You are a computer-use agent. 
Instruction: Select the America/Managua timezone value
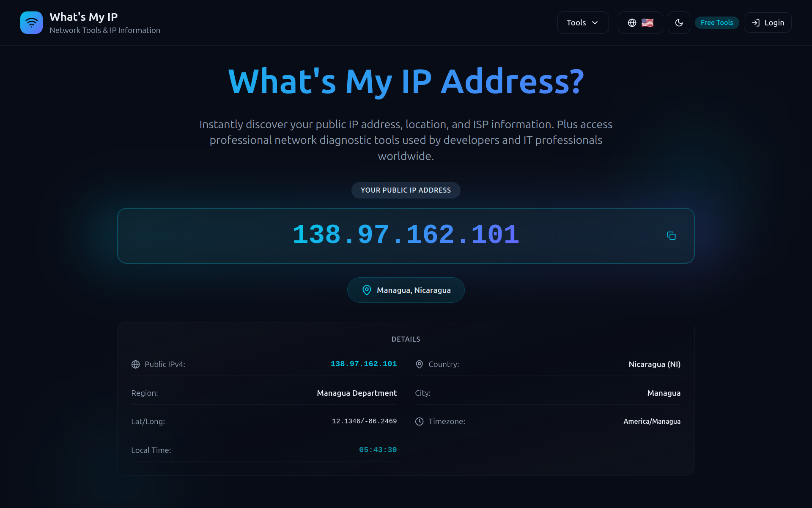click(x=652, y=422)
